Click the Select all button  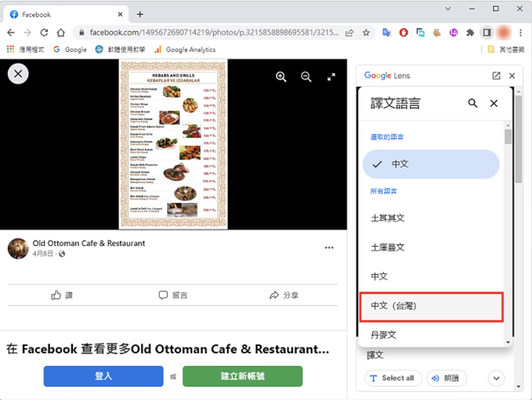point(393,378)
